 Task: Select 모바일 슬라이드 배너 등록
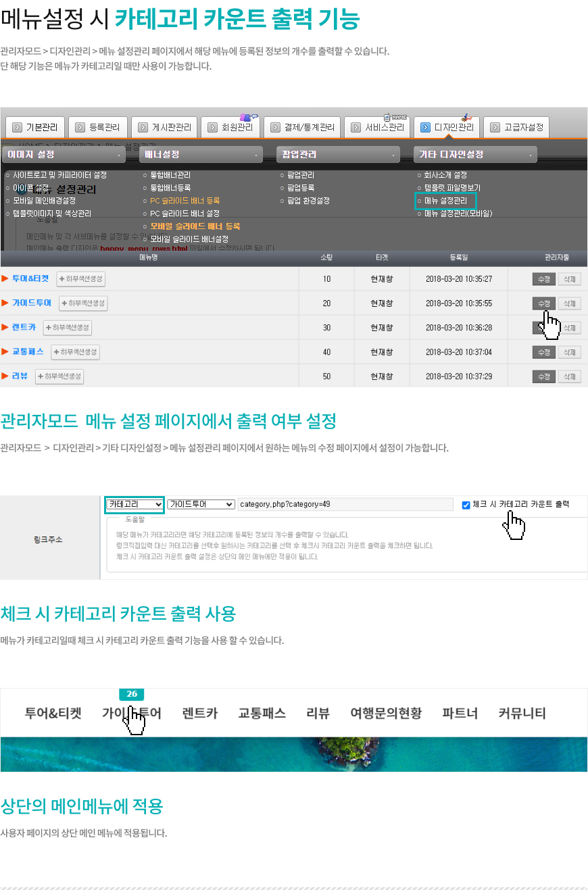point(195,226)
